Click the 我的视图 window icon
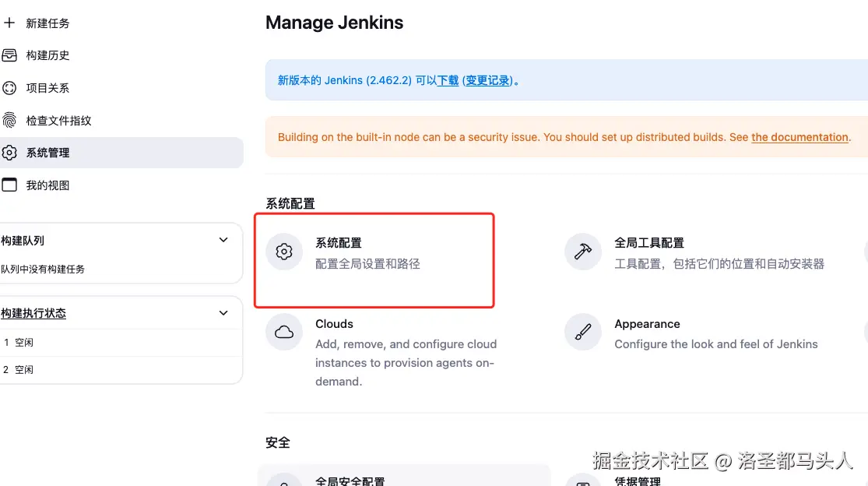This screenshot has height=486, width=868. click(x=9, y=185)
